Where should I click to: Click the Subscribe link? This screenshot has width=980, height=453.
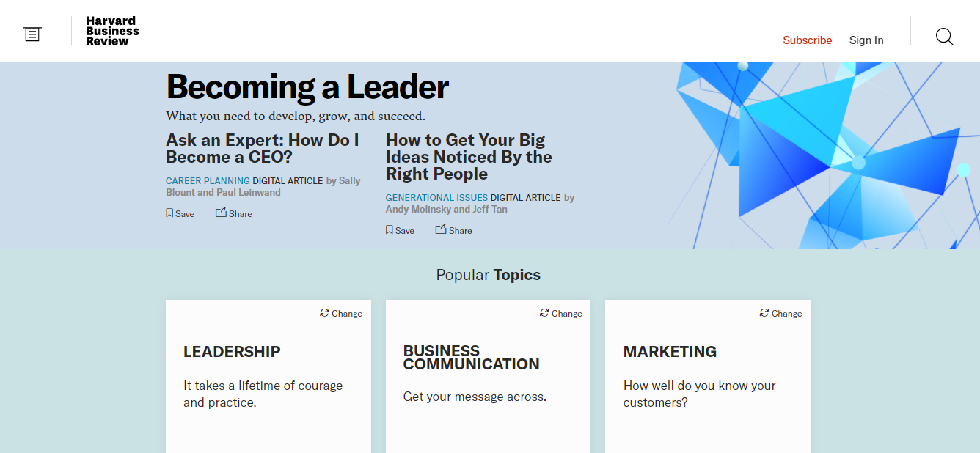807,40
